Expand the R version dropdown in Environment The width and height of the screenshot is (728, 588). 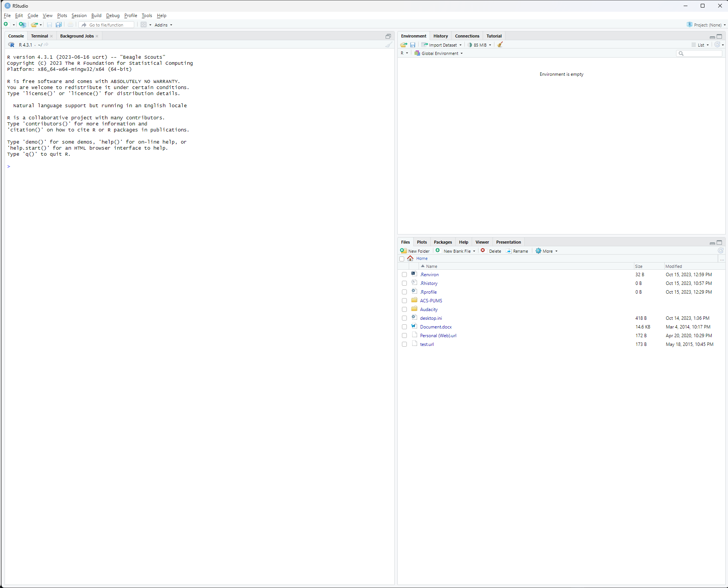(405, 53)
